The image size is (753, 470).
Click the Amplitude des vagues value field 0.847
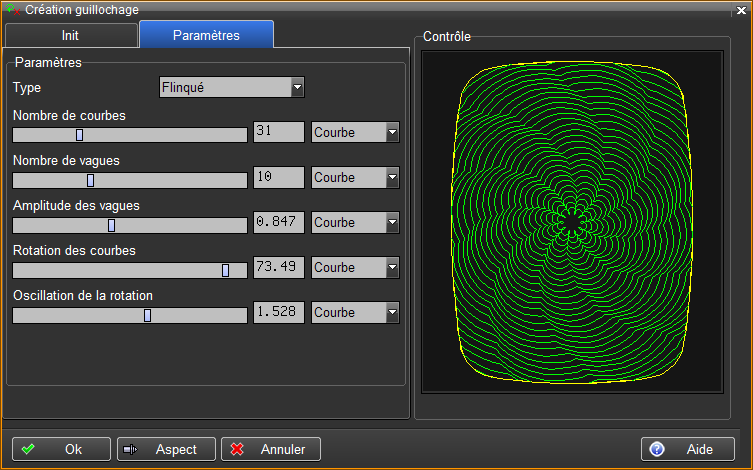pos(279,222)
